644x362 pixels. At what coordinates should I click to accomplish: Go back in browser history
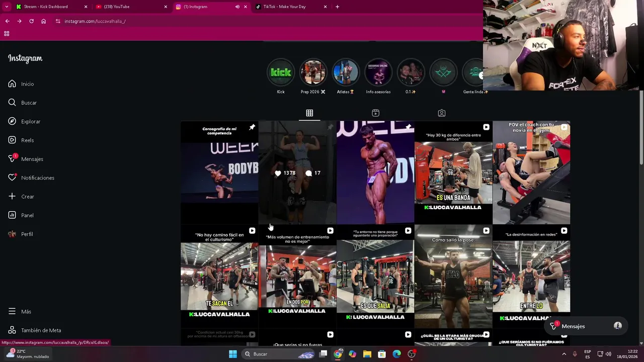[x=7, y=21]
